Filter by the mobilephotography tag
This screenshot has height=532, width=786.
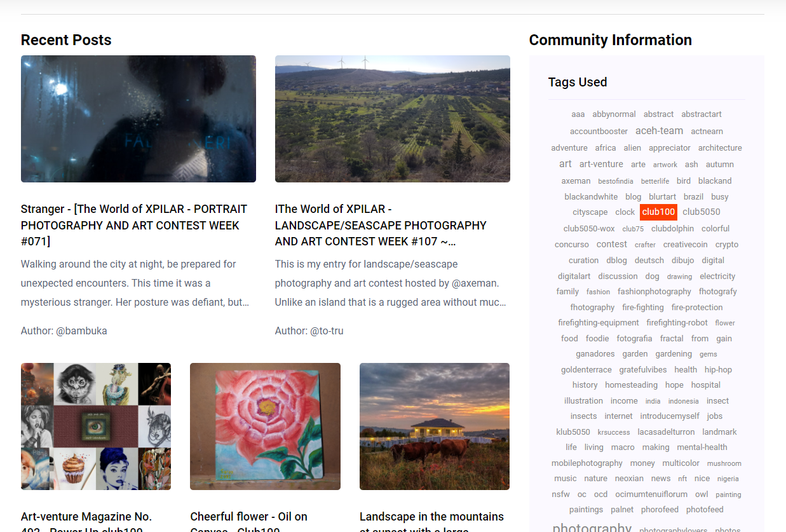pyautogui.click(x=587, y=463)
